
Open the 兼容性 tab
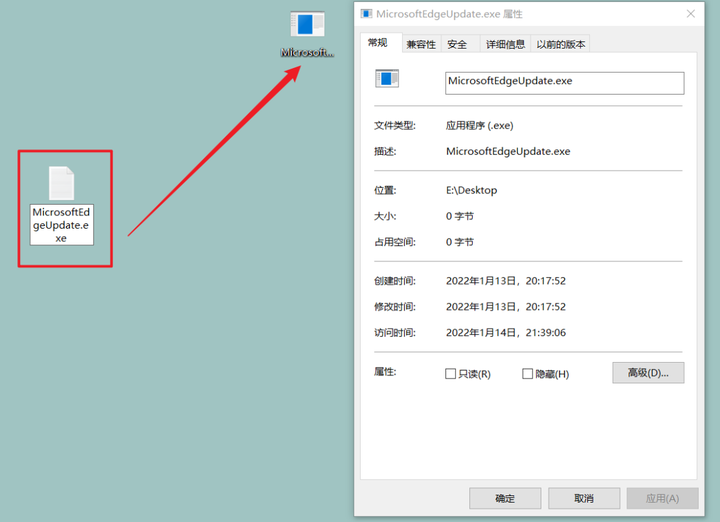(421, 44)
